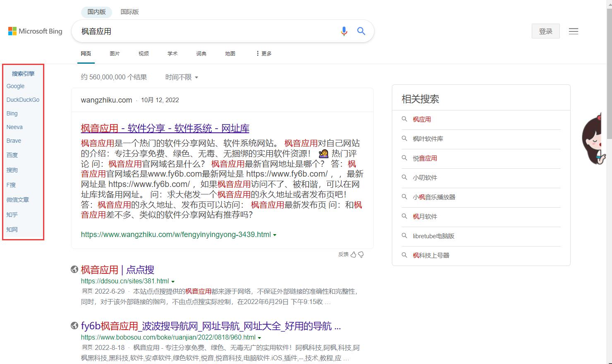Image resolution: width=612 pixels, height=364 pixels.
Task: Open the hamburger menu icon
Action: tap(574, 31)
